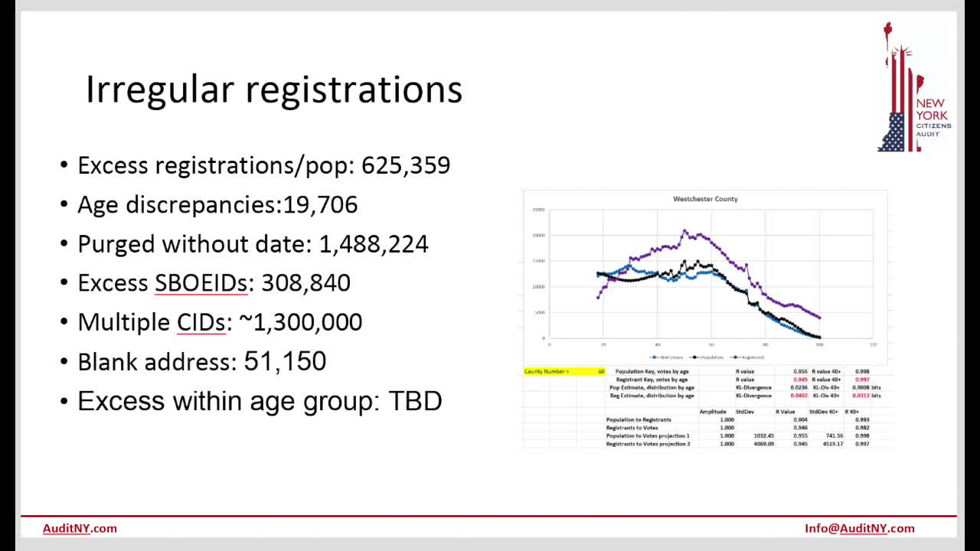Viewport: 980px width, 551px height.
Task: Click the Westchester County chart title
Action: tap(705, 199)
